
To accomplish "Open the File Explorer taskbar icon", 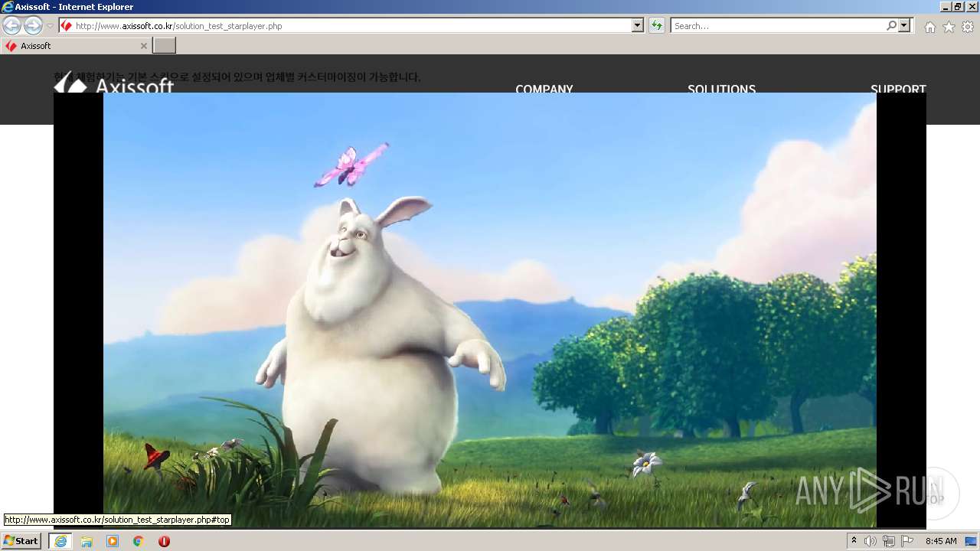I will point(87,541).
